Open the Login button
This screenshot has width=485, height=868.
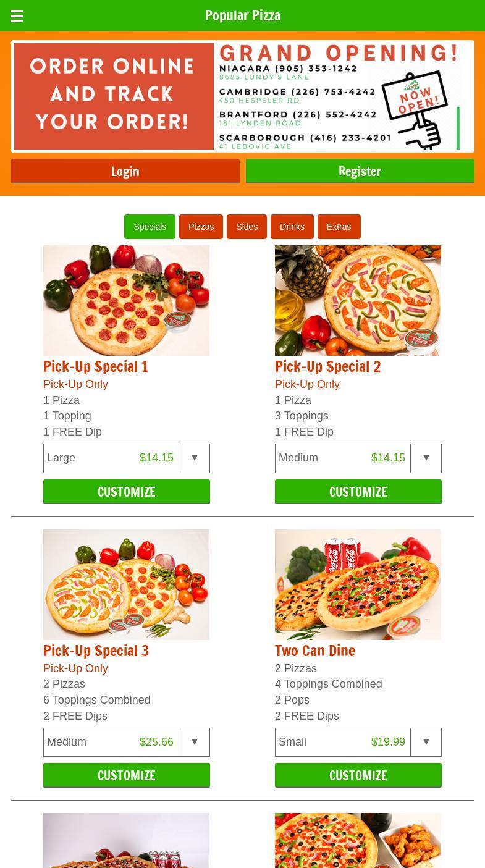[125, 171]
